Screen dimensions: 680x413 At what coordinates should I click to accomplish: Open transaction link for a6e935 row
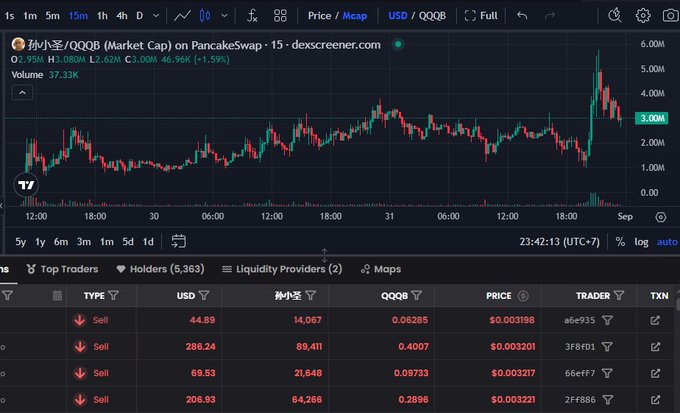coord(655,321)
